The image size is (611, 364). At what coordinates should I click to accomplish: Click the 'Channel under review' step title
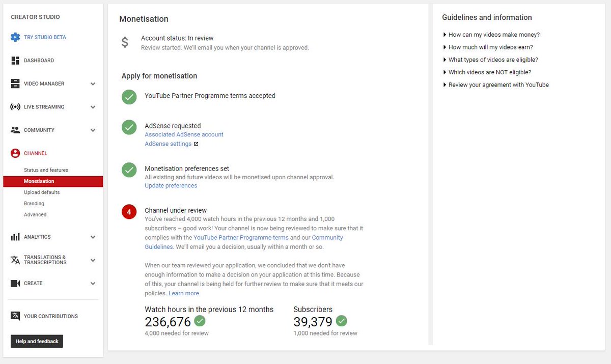pos(176,210)
